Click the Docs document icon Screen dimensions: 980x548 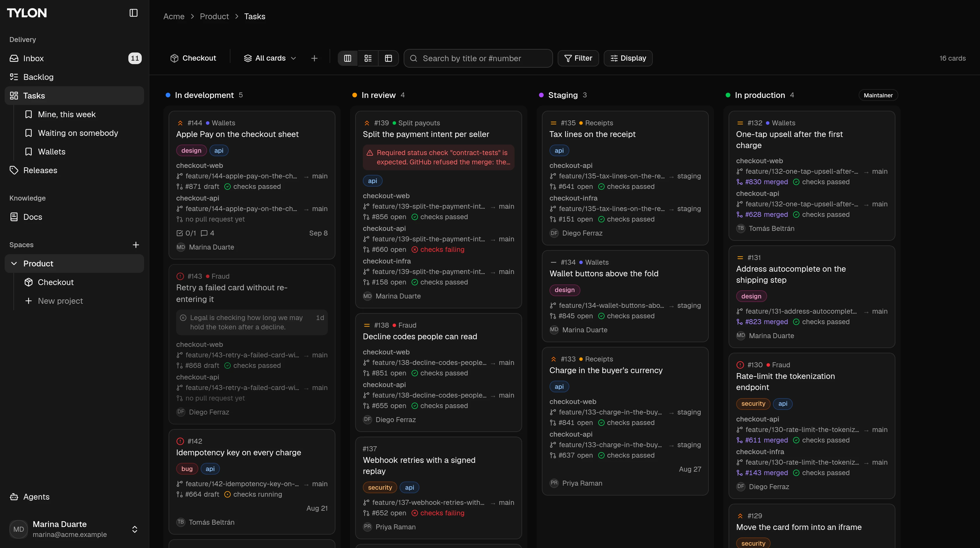tap(14, 217)
